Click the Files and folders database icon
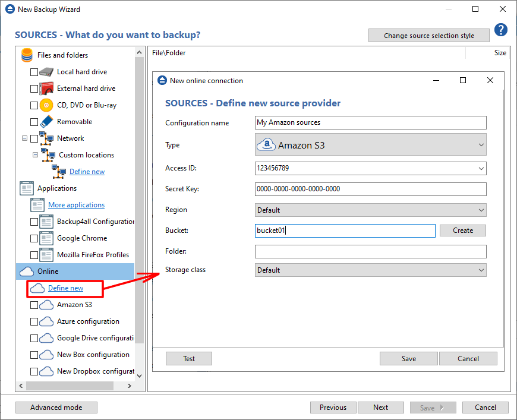The image size is (517, 420). tap(27, 55)
